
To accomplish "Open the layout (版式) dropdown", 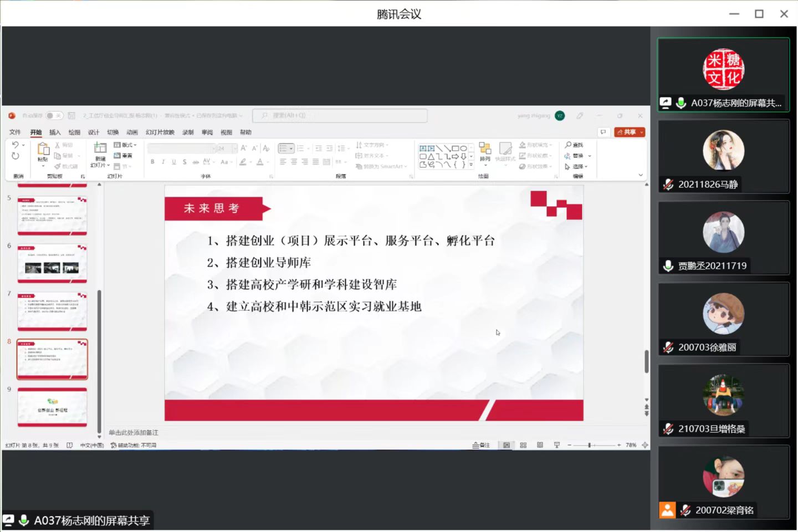I will (125, 145).
